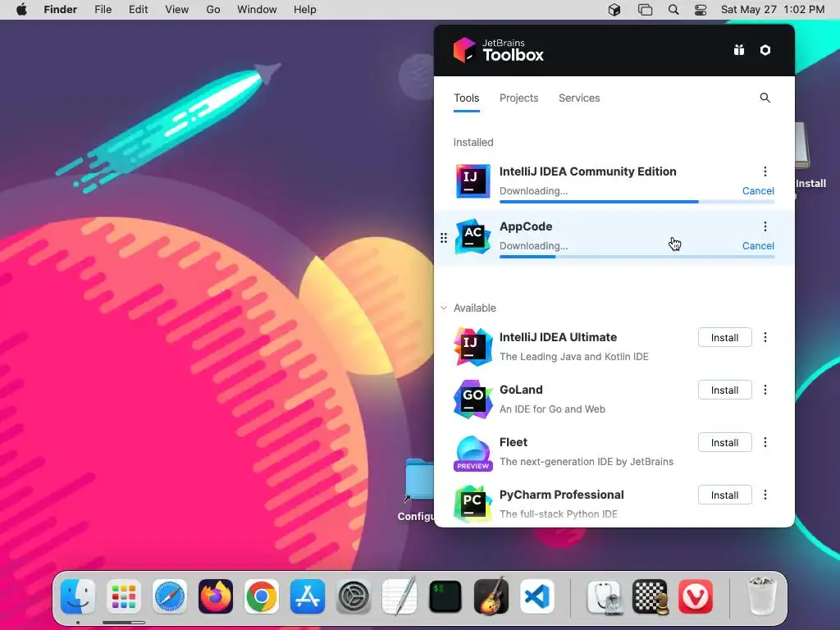The image size is (840, 630).
Task: Click the gift box icon in Toolbox header
Action: click(739, 50)
